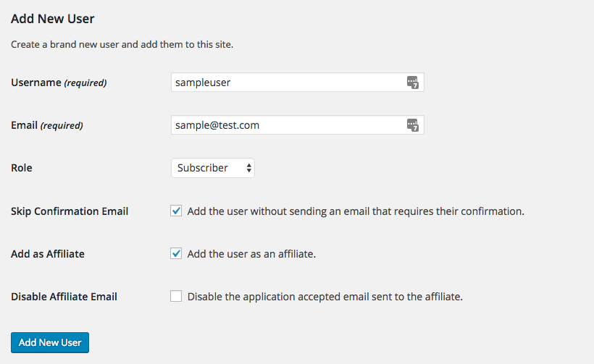Click the 'Add the user without sending an email' label
The height and width of the screenshot is (364, 594).
[355, 211]
